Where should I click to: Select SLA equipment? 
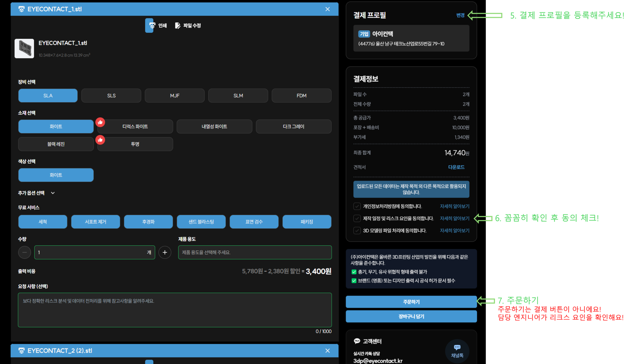pos(48,96)
